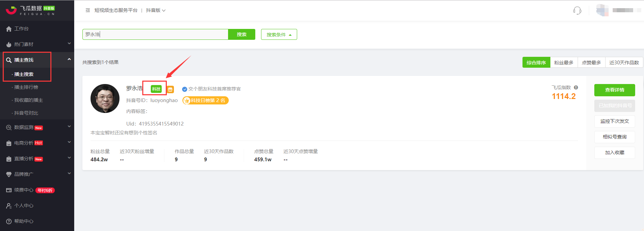Screen dimensions: 644x231
Task: Click the 帮助中心 question mark icon
Action: pos(9,221)
